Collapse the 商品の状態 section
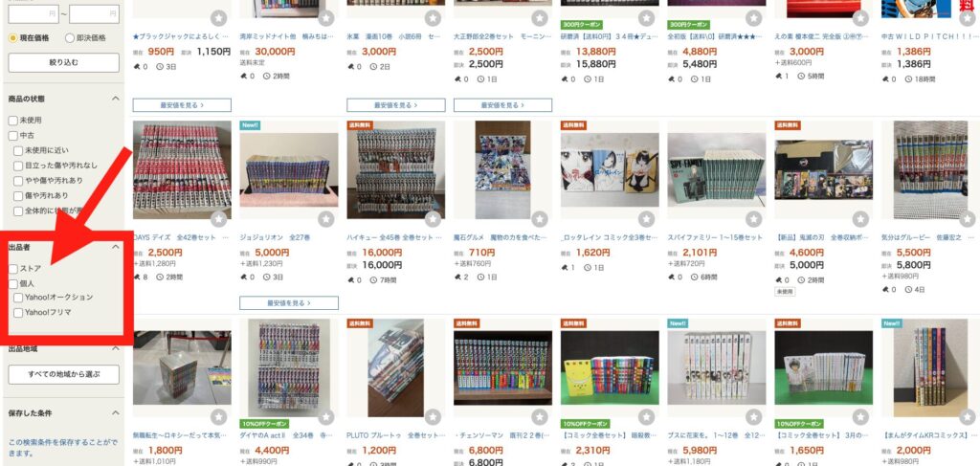The height and width of the screenshot is (466, 980). pyautogui.click(x=115, y=99)
